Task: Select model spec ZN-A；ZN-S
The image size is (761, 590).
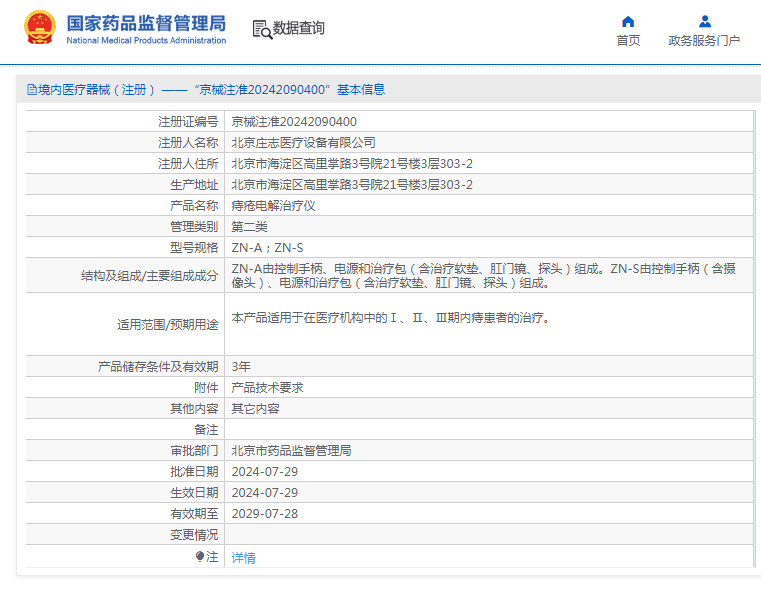Action: pos(267,247)
